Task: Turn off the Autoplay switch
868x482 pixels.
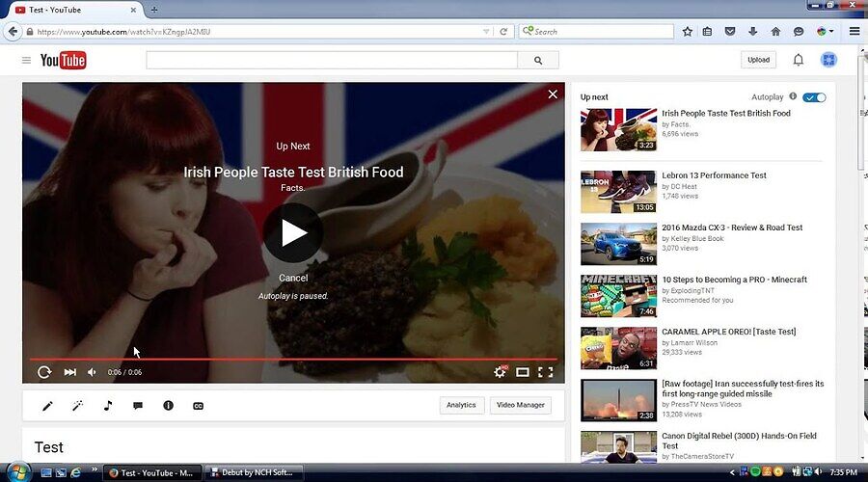Action: click(815, 97)
